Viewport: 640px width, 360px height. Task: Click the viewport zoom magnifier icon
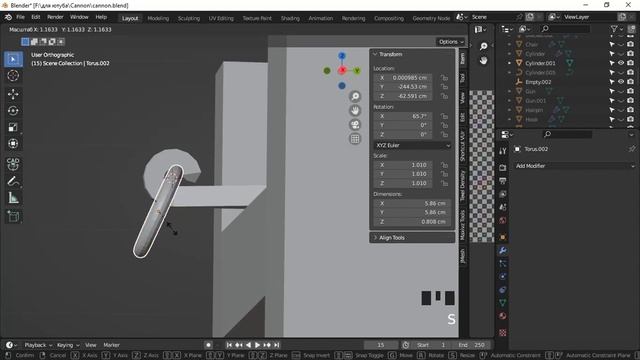(x=355, y=96)
